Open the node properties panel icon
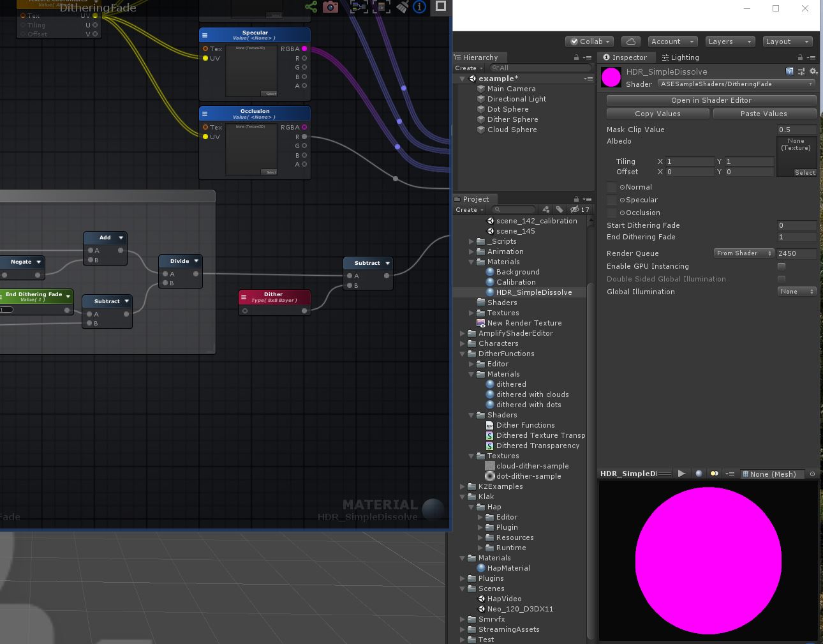This screenshot has width=823, height=644. pos(380,7)
